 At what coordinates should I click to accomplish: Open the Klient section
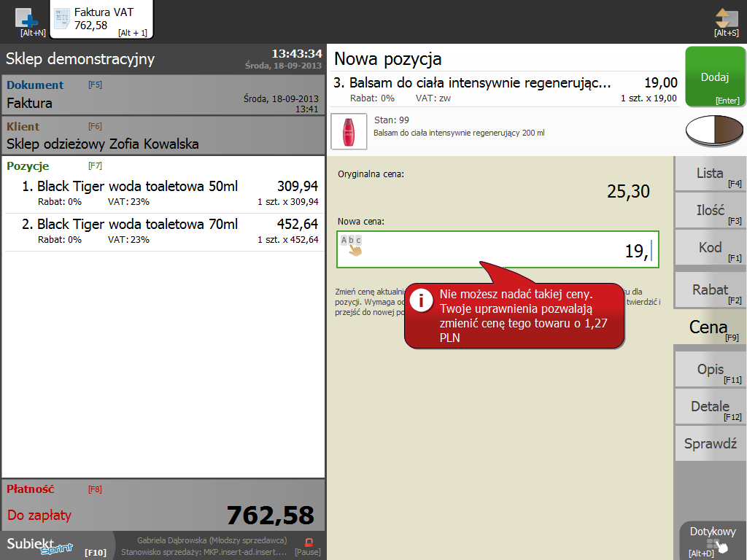click(x=163, y=136)
